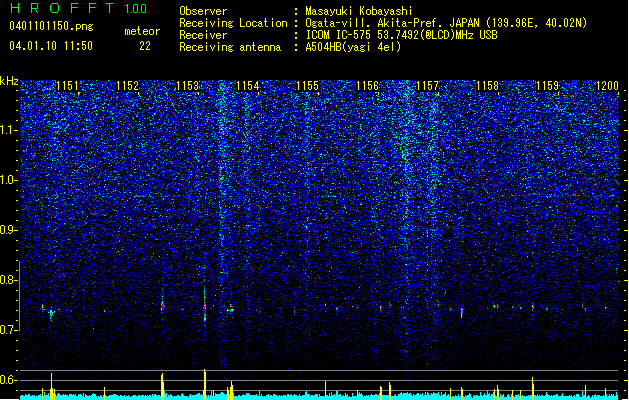Click the receiver value ICOM IC-575
Screen dimensions: 629x400
click(339, 35)
